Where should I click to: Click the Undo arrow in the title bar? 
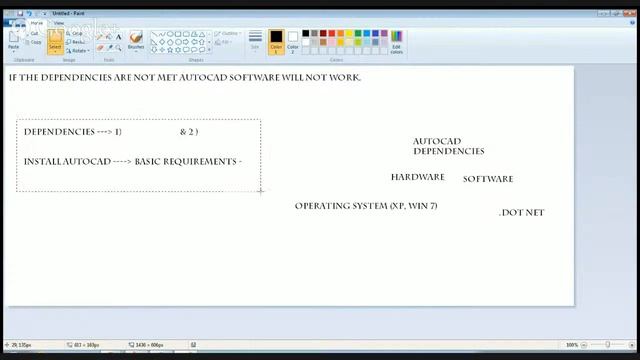tap(29, 13)
